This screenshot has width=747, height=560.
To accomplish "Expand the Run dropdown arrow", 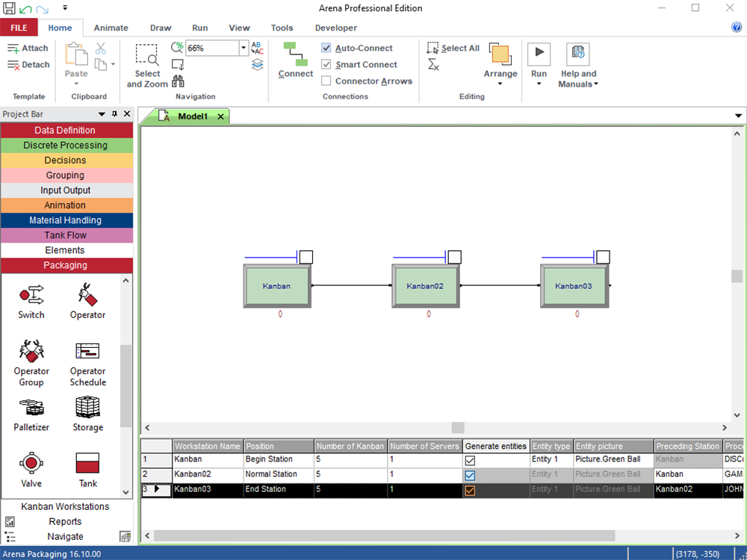I will (x=539, y=84).
